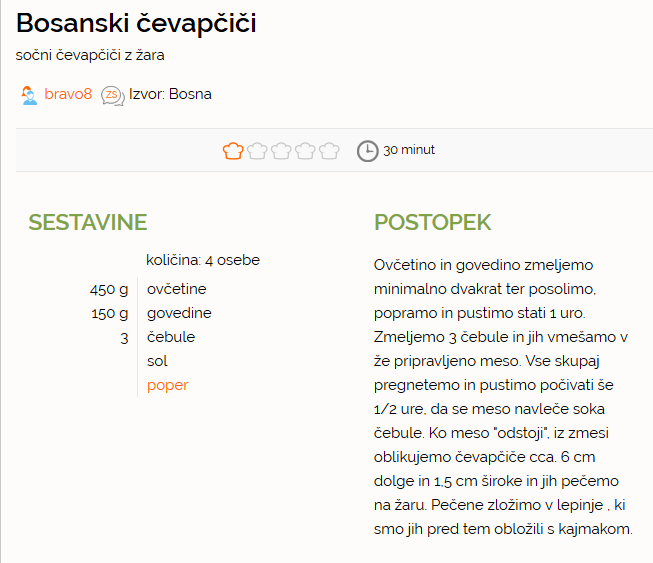Select the third chef hat rating
This screenshot has height=563, width=653.
281,151
